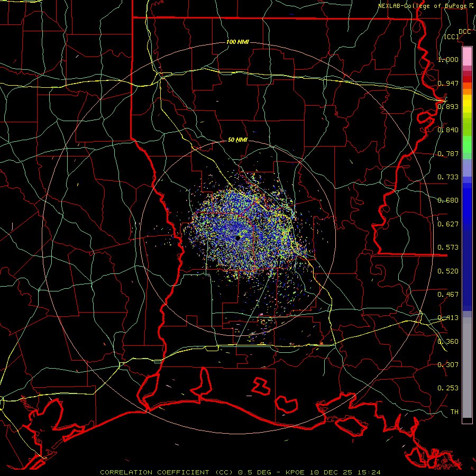Click the TH threshold label on the scale
The image size is (476, 476).
point(454,412)
